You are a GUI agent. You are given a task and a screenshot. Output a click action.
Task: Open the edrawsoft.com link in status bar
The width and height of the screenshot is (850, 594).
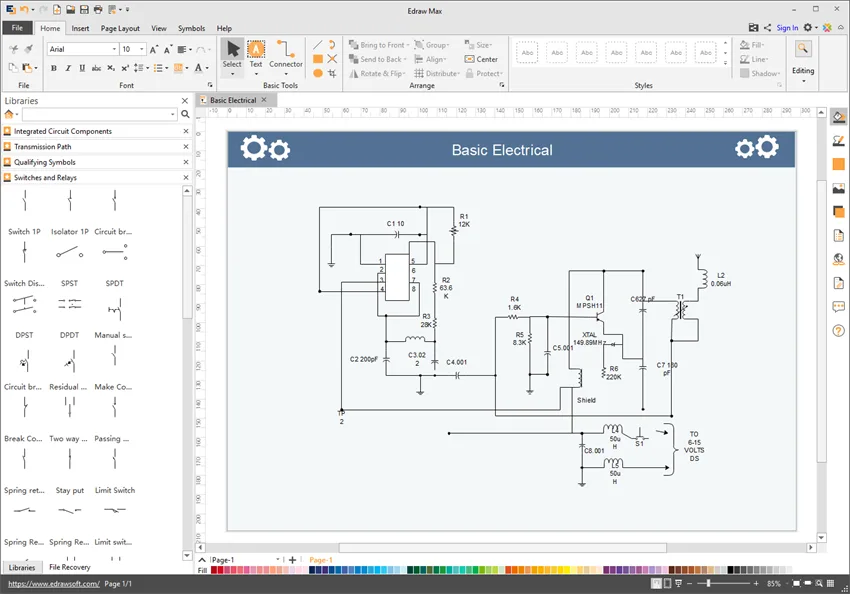point(54,584)
